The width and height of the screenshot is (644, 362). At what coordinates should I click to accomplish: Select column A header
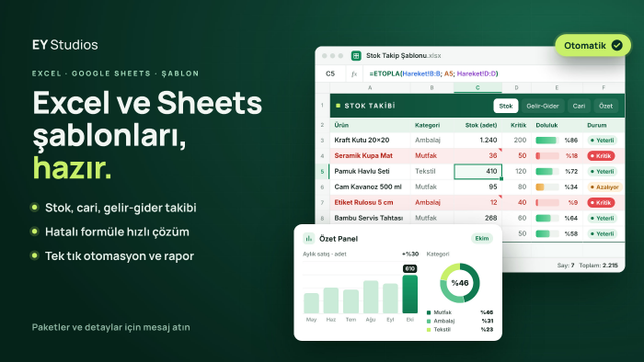(x=370, y=87)
